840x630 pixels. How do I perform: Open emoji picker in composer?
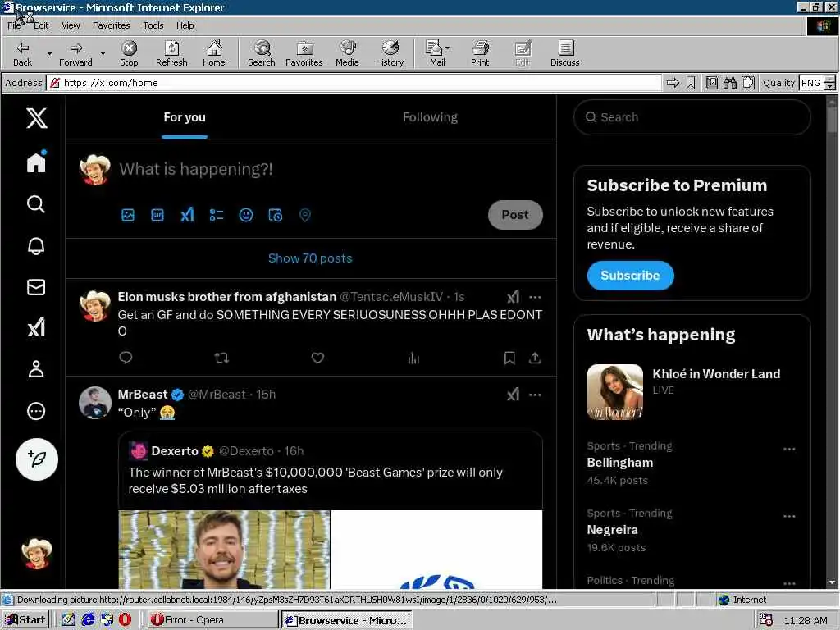pos(246,215)
